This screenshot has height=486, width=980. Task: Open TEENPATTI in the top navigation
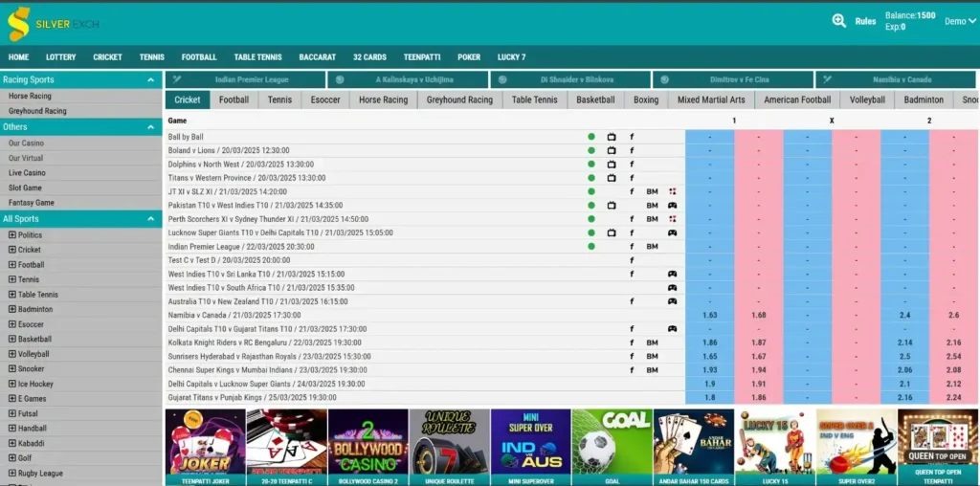click(x=422, y=56)
